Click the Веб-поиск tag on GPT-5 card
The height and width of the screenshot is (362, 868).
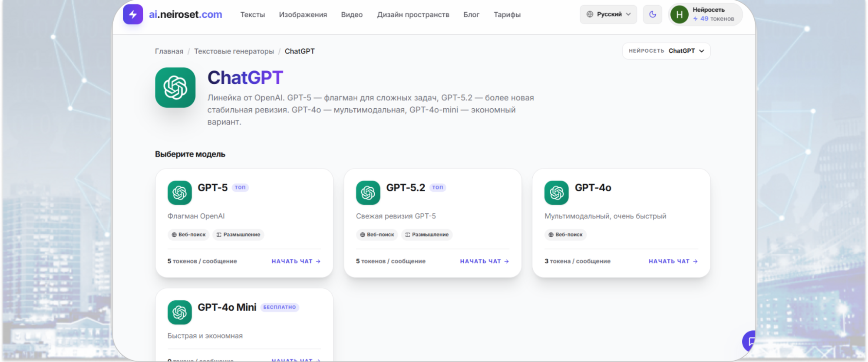(x=188, y=235)
